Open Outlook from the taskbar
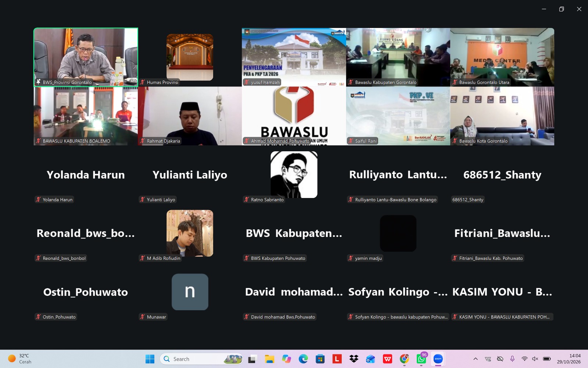This screenshot has height=368, width=588. pos(370,359)
